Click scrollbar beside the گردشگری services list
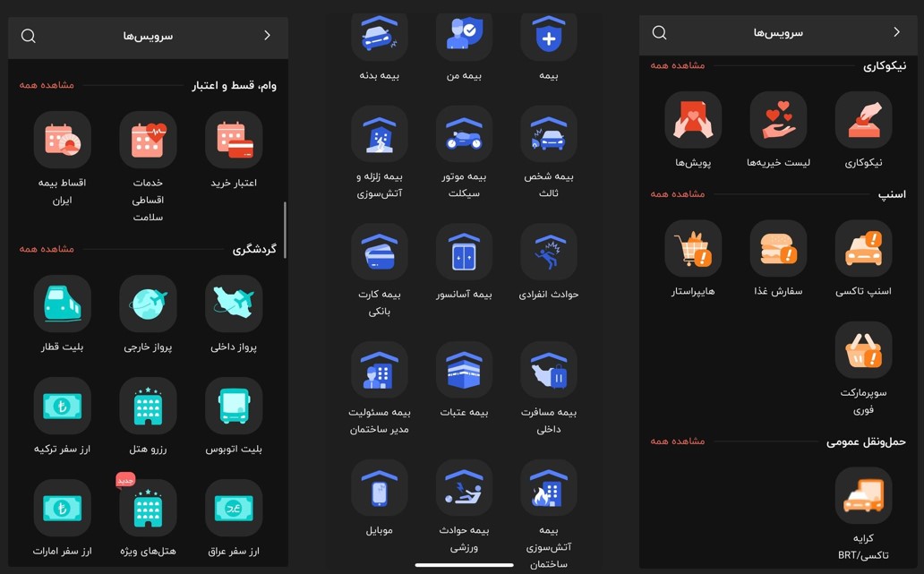The image size is (924, 574). coord(285,230)
